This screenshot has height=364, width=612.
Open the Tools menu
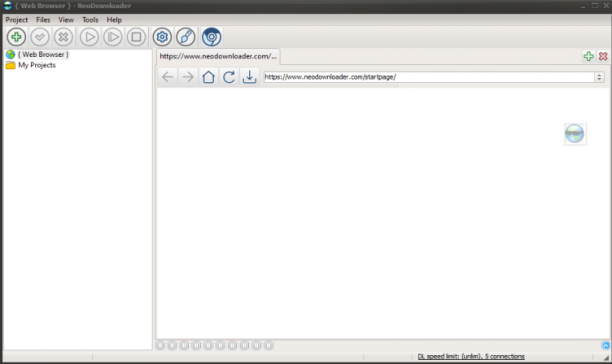click(x=90, y=20)
